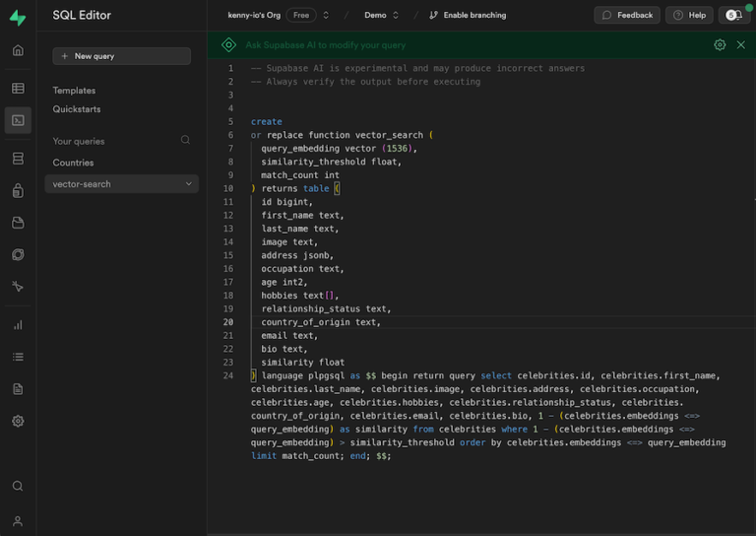Viewport: 756px width, 536px height.
Task: Select the vector-search query
Action: click(x=121, y=184)
